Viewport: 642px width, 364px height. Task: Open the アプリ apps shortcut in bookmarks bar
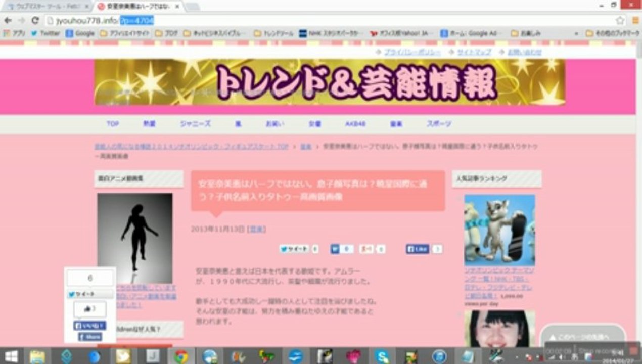(14, 33)
